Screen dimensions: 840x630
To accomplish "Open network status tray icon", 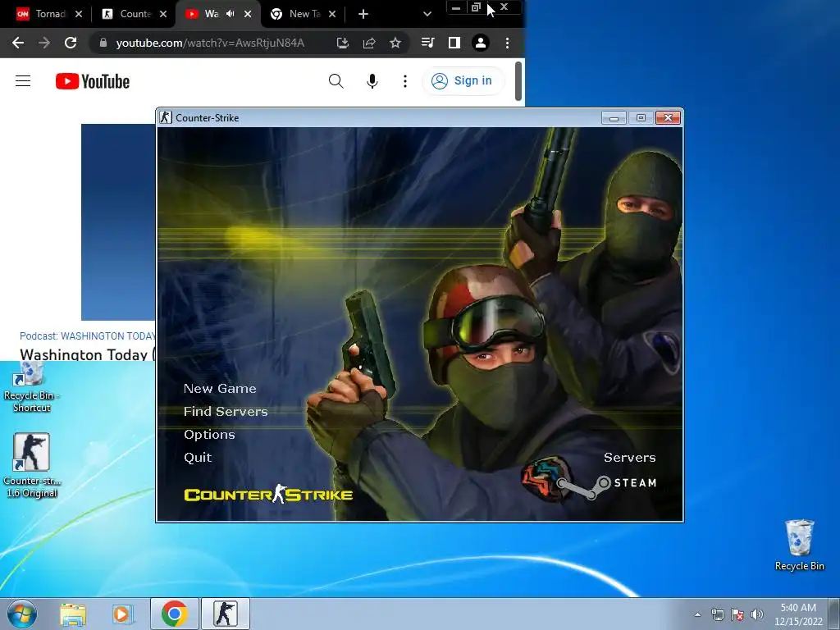I will click(717, 614).
